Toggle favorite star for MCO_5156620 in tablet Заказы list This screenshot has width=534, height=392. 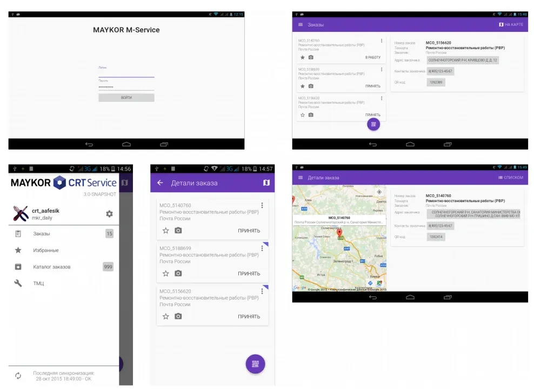303,115
